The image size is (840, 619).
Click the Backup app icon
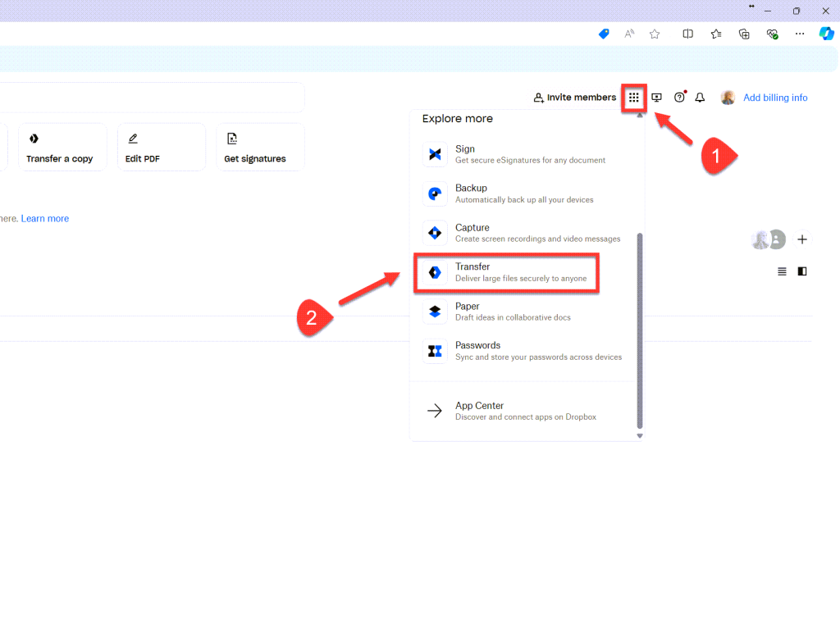pyautogui.click(x=435, y=193)
